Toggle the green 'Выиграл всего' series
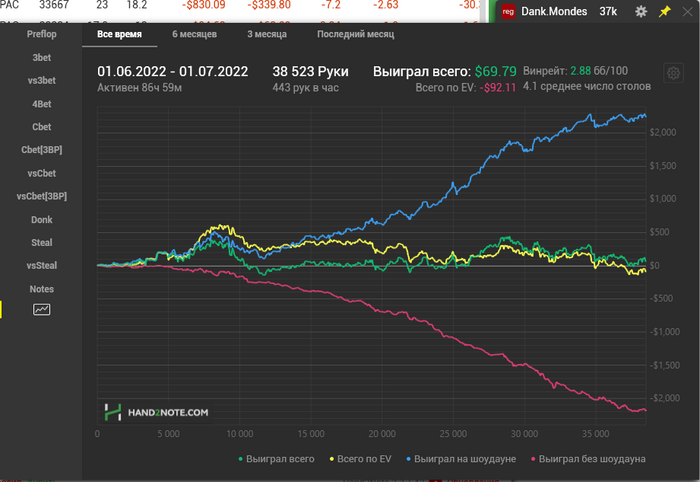 (276, 459)
